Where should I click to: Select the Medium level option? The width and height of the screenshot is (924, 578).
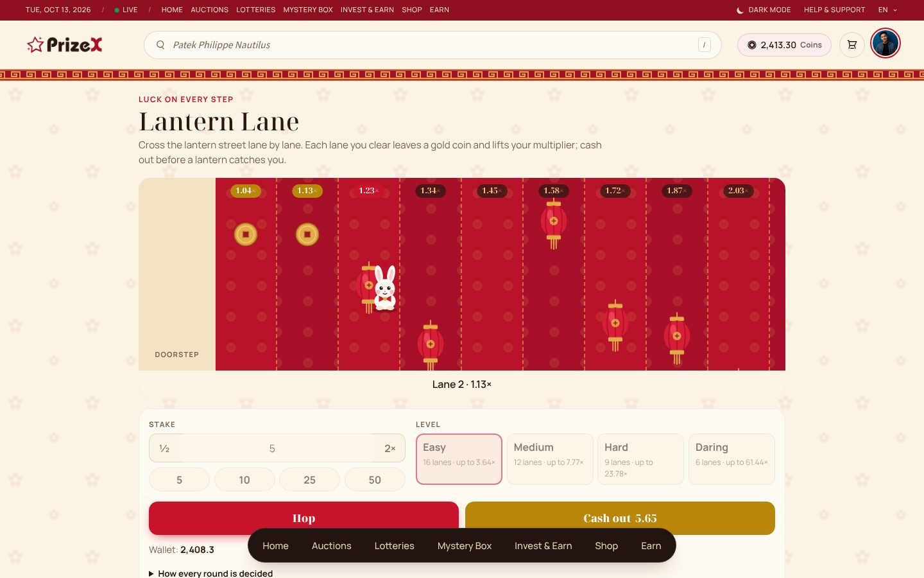[x=550, y=459]
